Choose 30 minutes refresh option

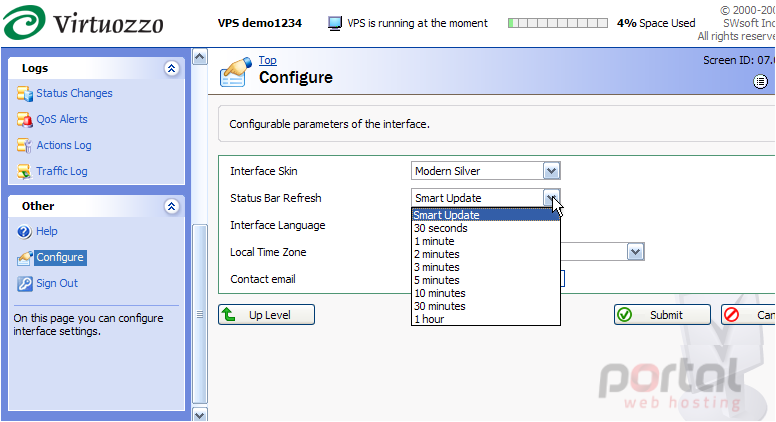pyautogui.click(x=485, y=306)
